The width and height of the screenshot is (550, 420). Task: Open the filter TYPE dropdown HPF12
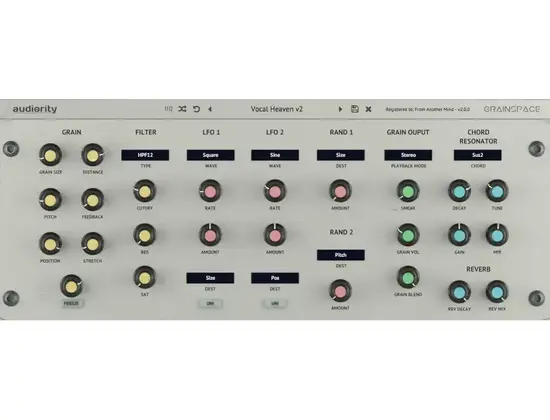click(x=145, y=155)
